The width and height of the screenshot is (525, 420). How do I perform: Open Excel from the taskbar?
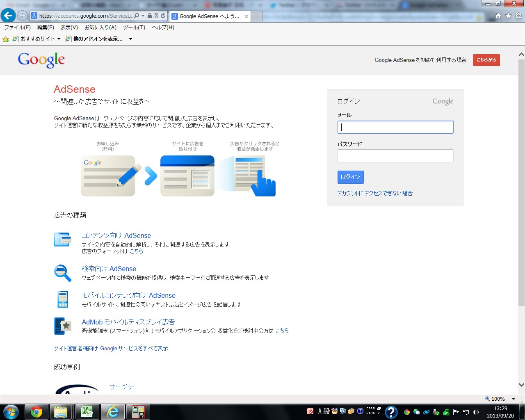coord(87,412)
